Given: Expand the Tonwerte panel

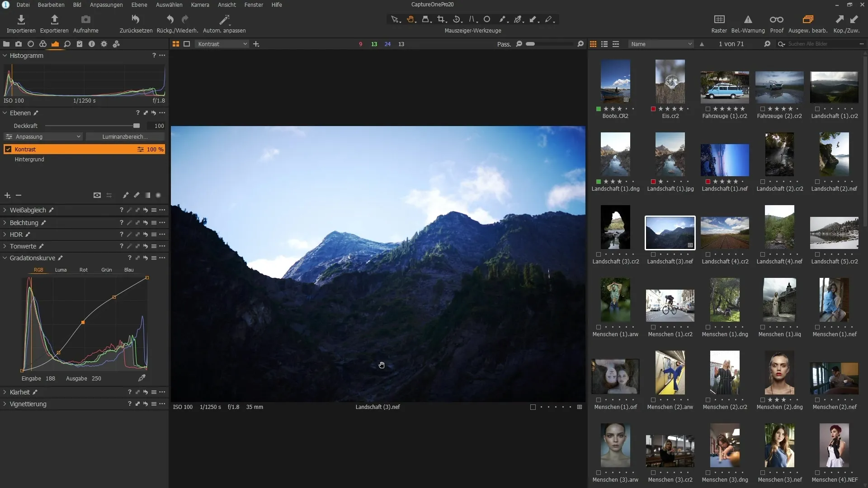Looking at the screenshot, I should 5,246.
